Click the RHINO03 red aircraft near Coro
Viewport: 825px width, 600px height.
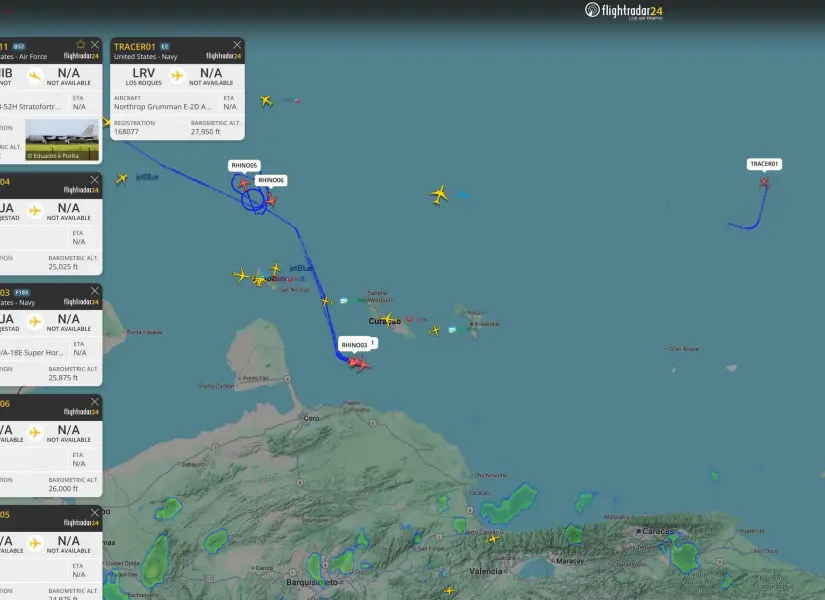click(x=359, y=363)
